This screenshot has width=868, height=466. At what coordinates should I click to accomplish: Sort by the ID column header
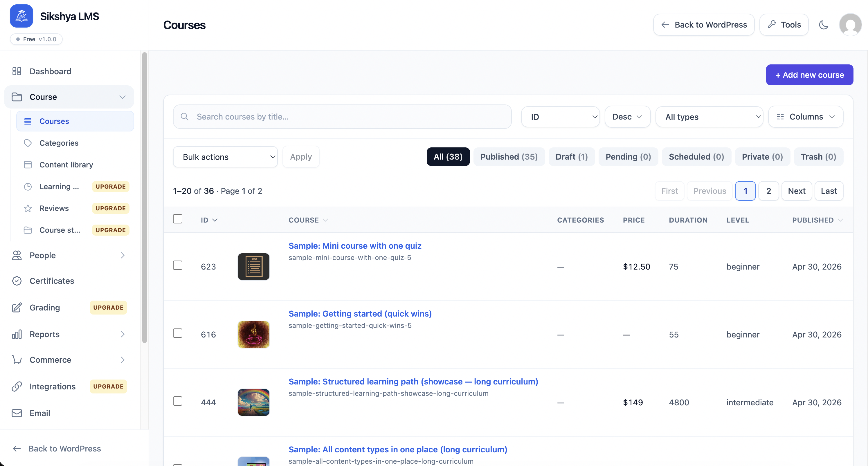click(209, 220)
